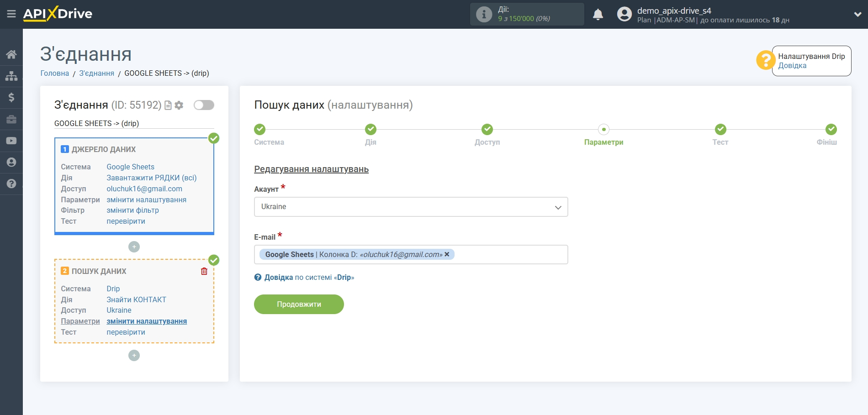Viewport: 868px width, 415px height.
Task: Open the З'єднання breadcrumb link
Action: pyautogui.click(x=97, y=73)
